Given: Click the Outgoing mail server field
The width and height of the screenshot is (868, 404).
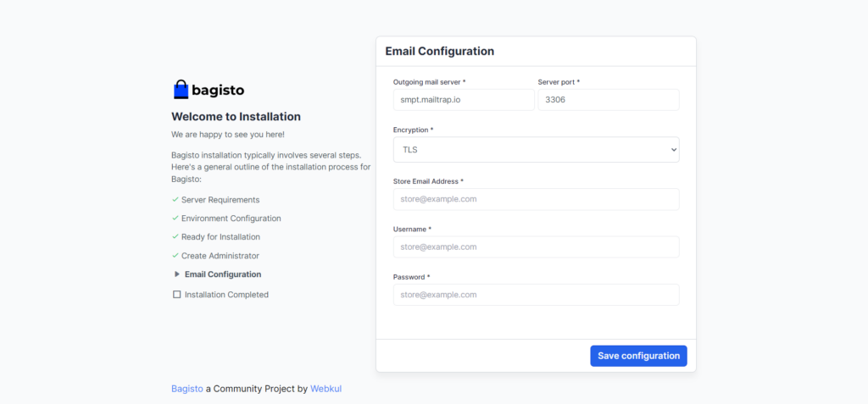Looking at the screenshot, I should click(463, 100).
